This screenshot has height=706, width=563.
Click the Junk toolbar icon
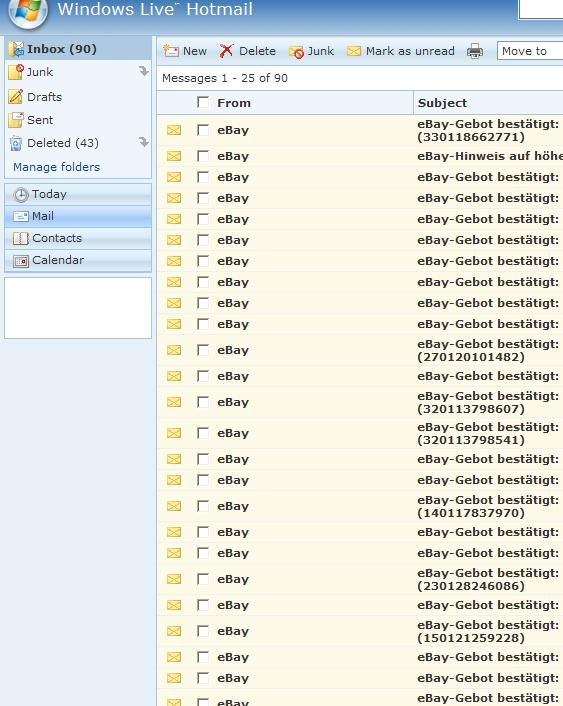pyautogui.click(x=296, y=52)
